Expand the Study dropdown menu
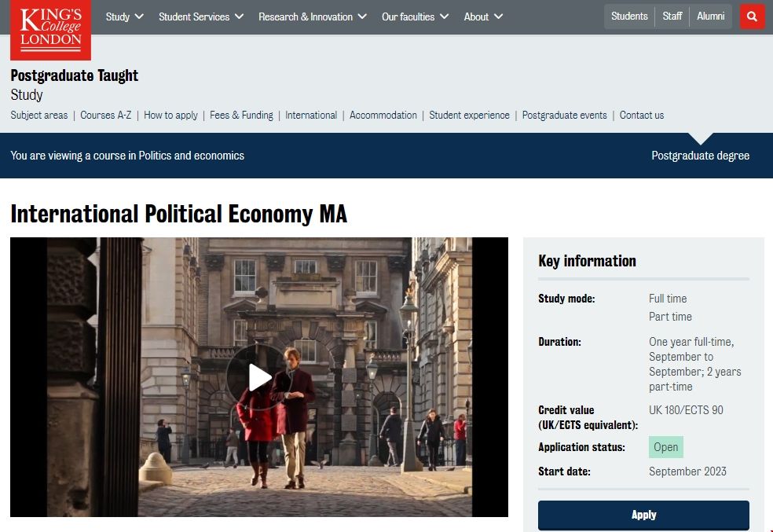The width and height of the screenshot is (773, 532). [x=124, y=17]
